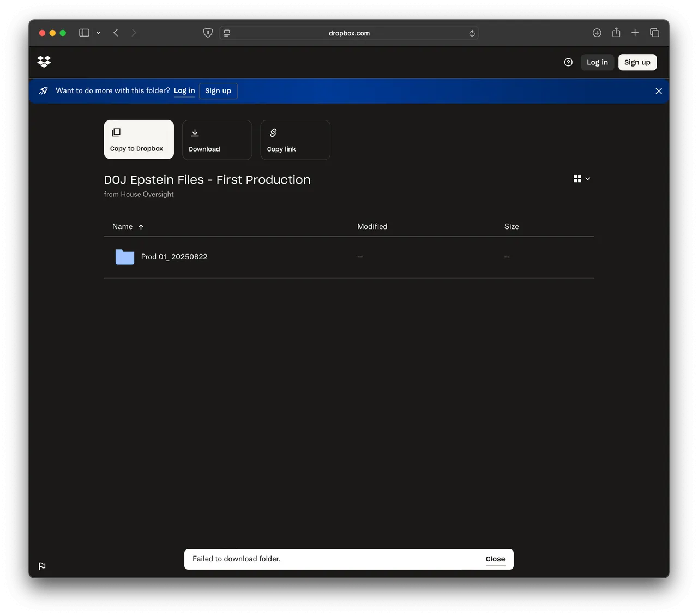The image size is (698, 616).
Task: Click the Log in button in header
Action: (x=597, y=62)
